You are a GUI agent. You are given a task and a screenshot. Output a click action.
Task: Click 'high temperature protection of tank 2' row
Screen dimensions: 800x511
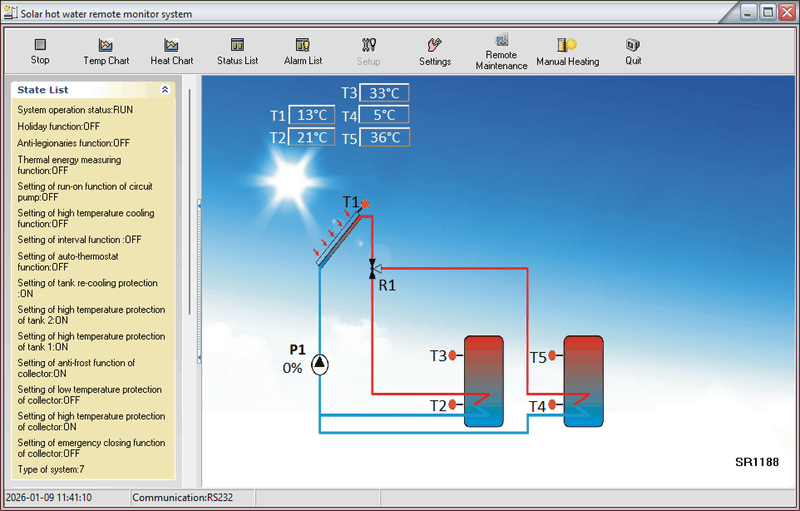click(x=91, y=315)
